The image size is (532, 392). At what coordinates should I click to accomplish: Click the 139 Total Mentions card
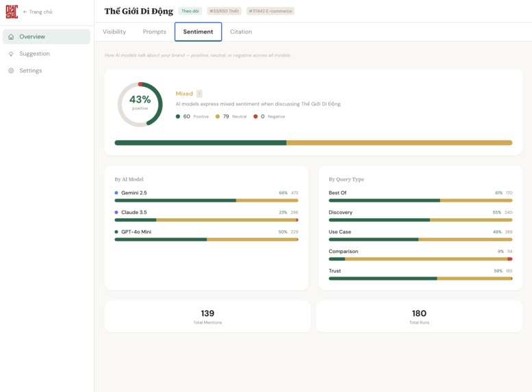[x=207, y=316]
